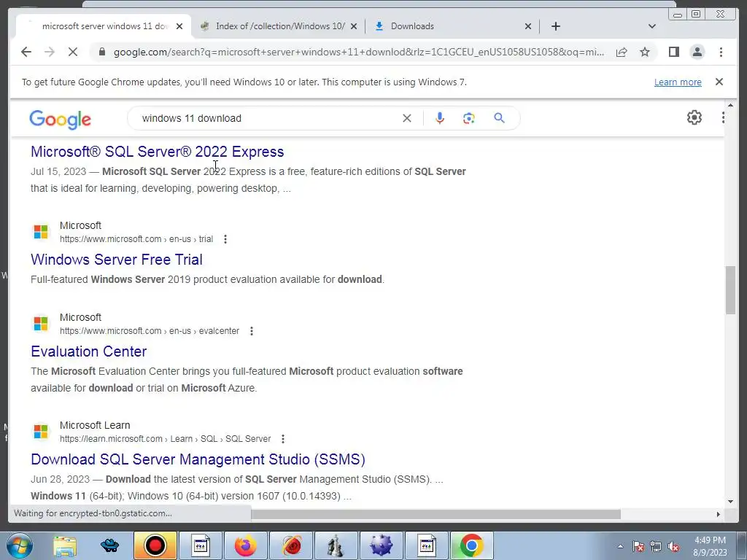Screen dimensions: 747x560
Task: Open the Minesweeper mine taskbar icon
Action: tap(381, 545)
